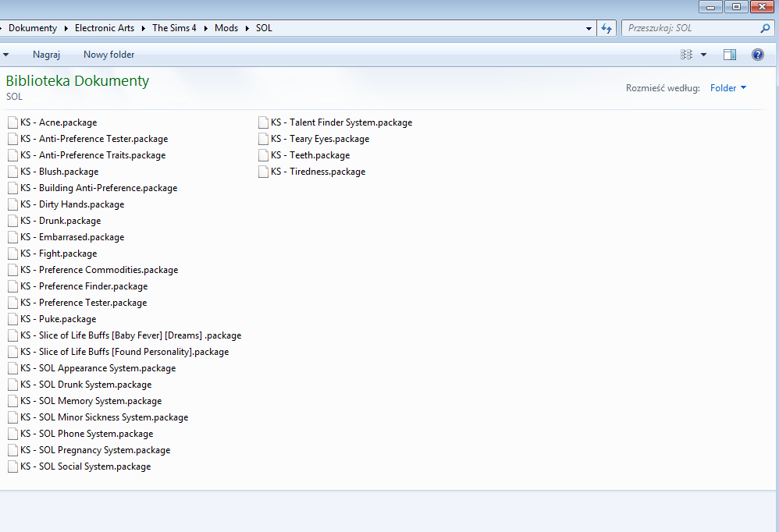Open help via blue question mark
779x532 pixels.
point(758,55)
